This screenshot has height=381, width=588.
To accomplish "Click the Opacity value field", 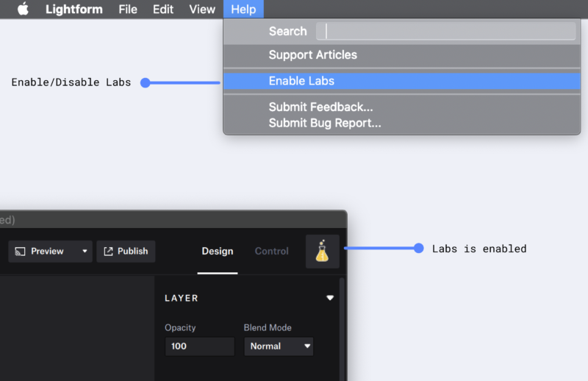I will point(198,346).
